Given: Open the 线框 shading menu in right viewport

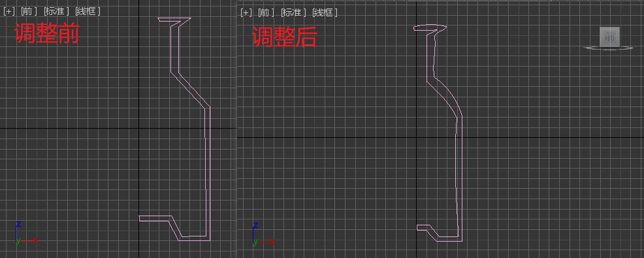Looking at the screenshot, I should point(325,12).
